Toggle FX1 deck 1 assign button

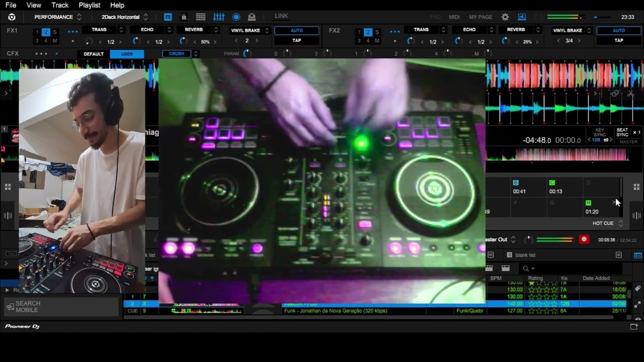coord(37,32)
